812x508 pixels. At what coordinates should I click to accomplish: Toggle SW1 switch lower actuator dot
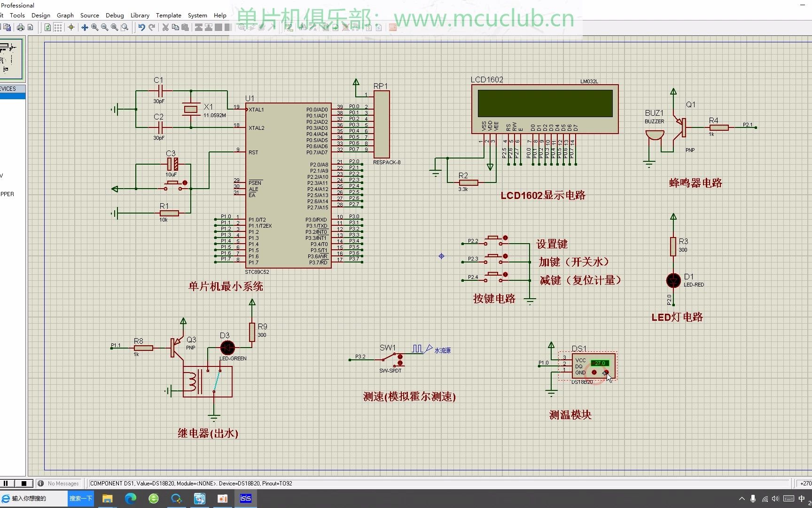click(400, 364)
